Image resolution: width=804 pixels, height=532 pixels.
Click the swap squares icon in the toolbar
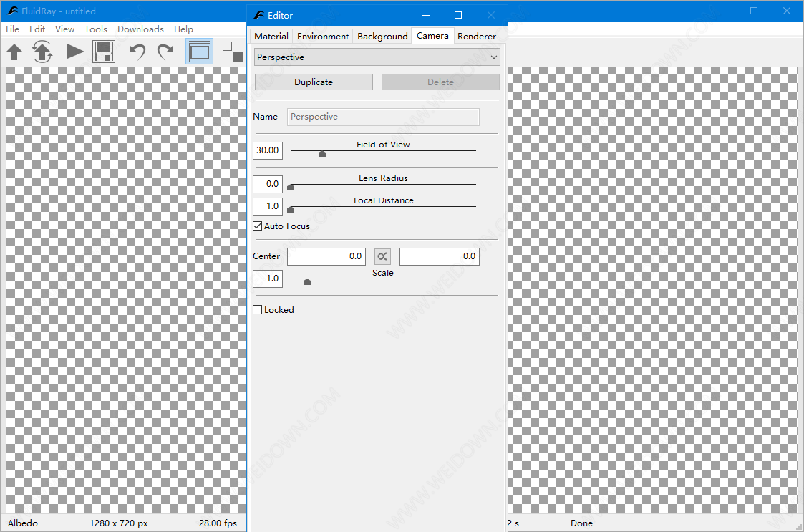(233, 52)
